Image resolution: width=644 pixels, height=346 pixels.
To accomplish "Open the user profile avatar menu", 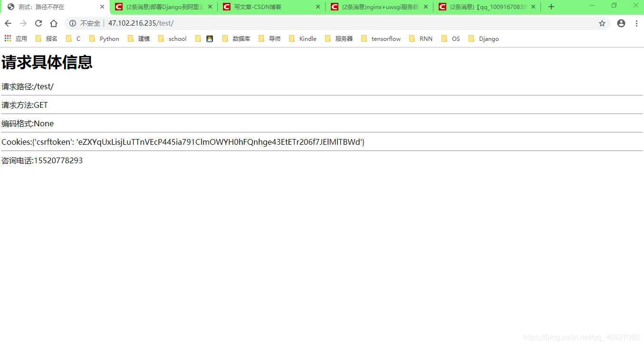I will (x=621, y=23).
